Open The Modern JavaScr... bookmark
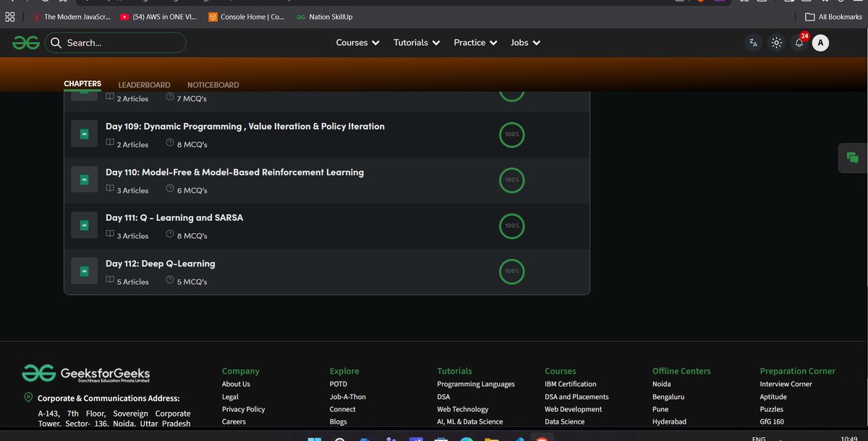 (71, 17)
